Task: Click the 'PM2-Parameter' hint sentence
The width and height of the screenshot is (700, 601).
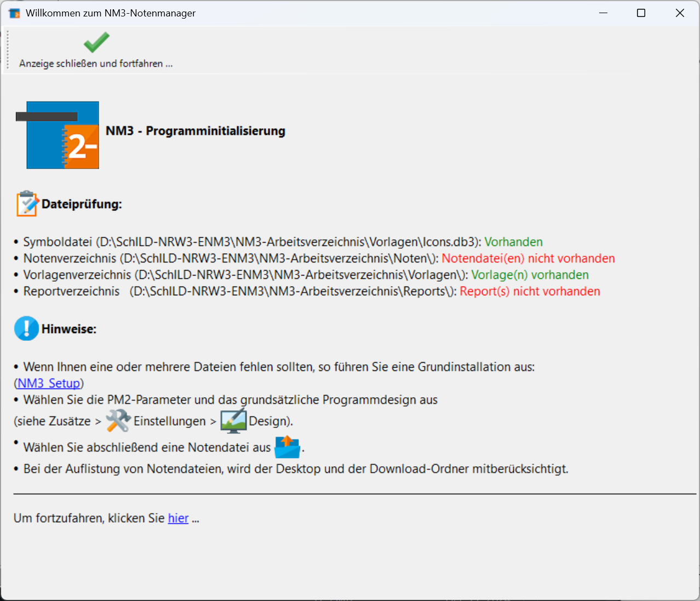Action: pos(230,400)
